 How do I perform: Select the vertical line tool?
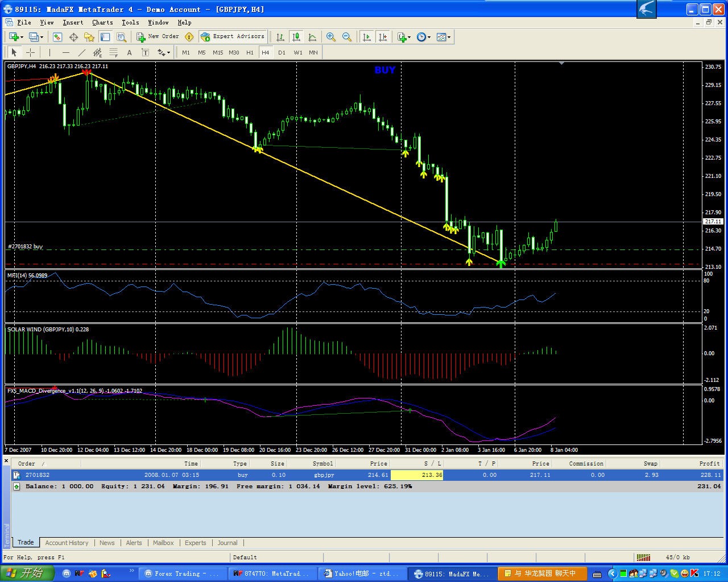50,52
